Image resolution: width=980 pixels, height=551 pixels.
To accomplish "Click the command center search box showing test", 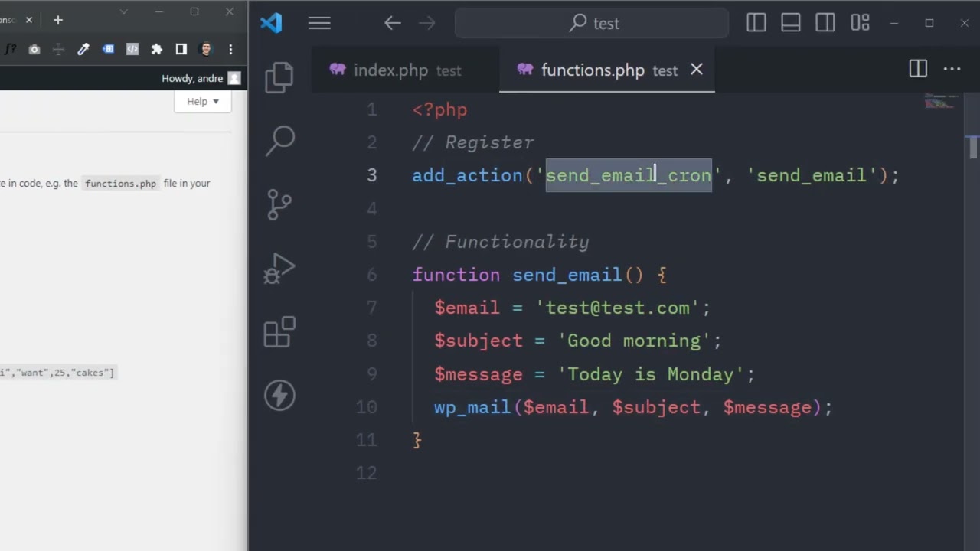I will [592, 23].
